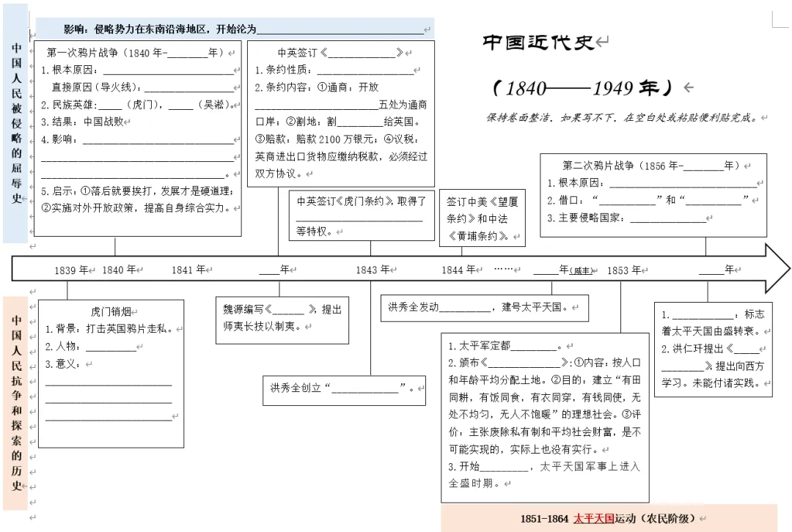
Task: Click the 第二次鸦片战争 box heading
Action: [x=652, y=165]
